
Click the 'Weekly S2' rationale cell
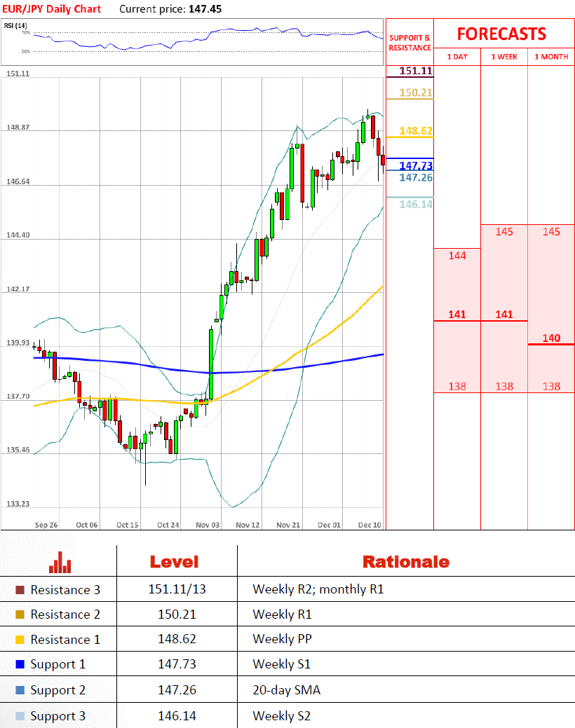pyautogui.click(x=282, y=716)
